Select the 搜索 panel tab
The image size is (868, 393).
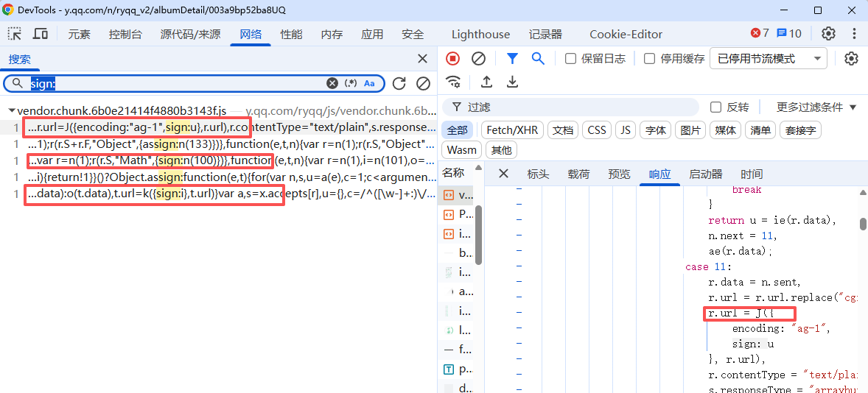[19, 59]
